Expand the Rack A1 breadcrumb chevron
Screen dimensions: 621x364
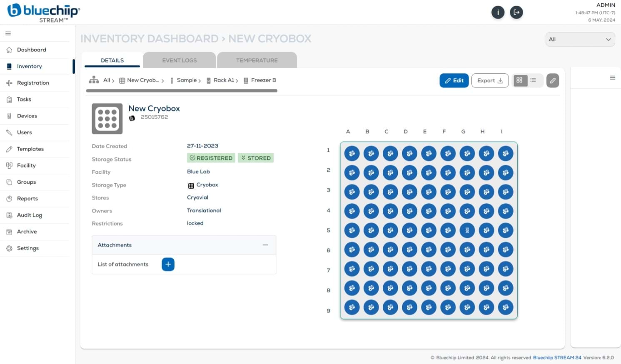[x=237, y=81]
